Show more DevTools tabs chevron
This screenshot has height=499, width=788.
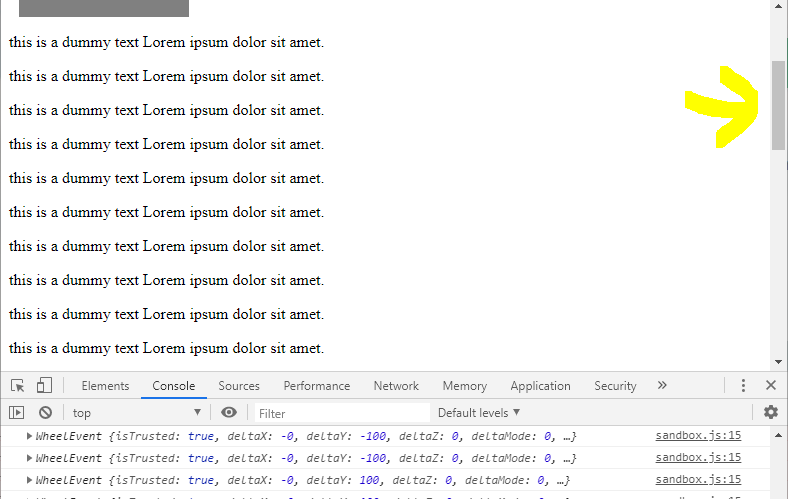662,386
